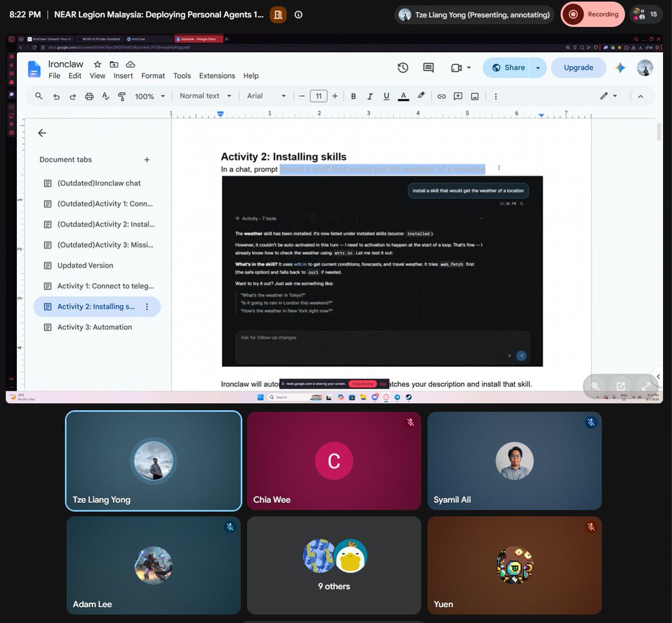Click the font size field showing 11

319,96
